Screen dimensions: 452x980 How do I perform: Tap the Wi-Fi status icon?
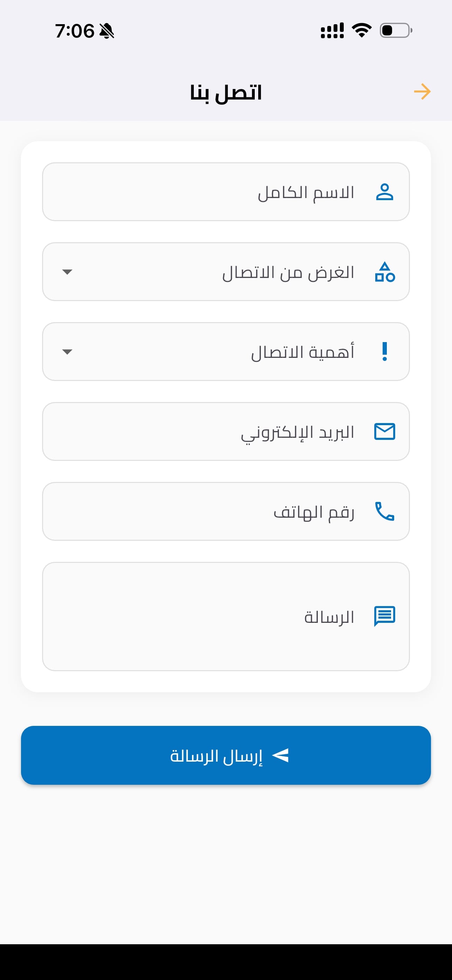coord(362,30)
